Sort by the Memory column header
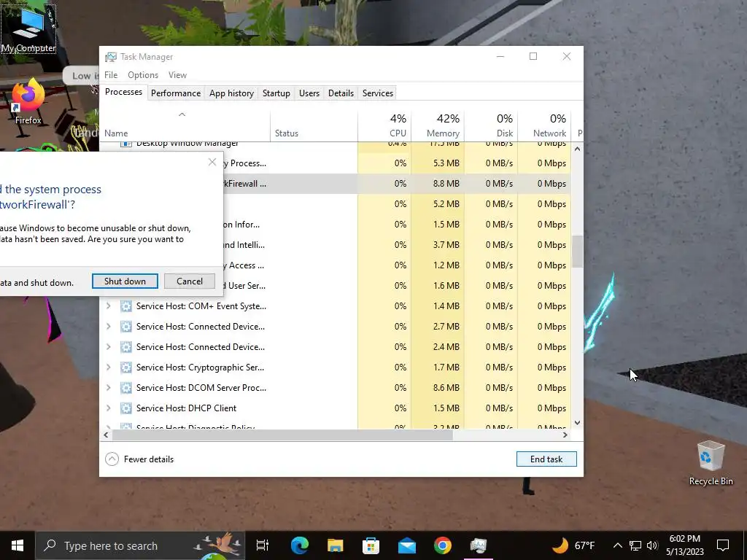The width and height of the screenshot is (747, 560). click(x=438, y=125)
